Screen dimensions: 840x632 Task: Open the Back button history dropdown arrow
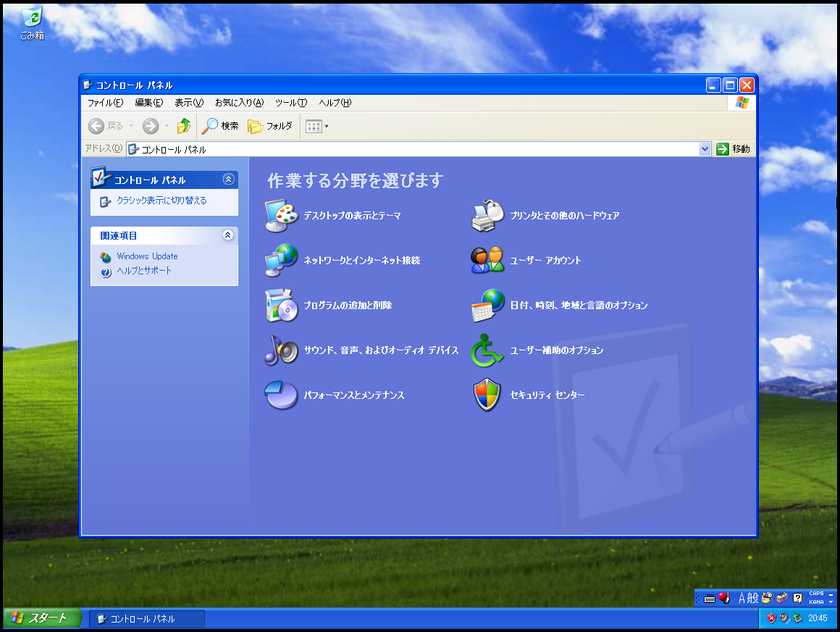pos(131,126)
